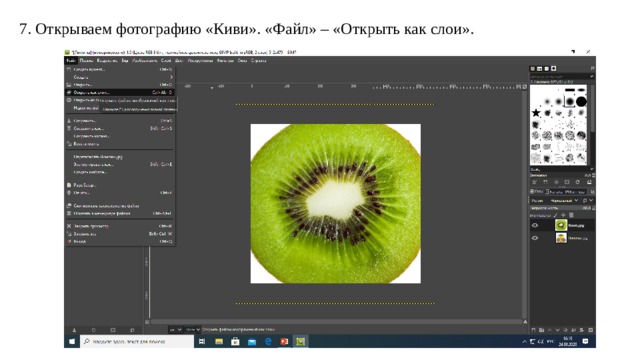Open the layer Mode 'Нормальный' dropdown
Image resolution: width=640 pixels, height=360 pixels.
564,201
